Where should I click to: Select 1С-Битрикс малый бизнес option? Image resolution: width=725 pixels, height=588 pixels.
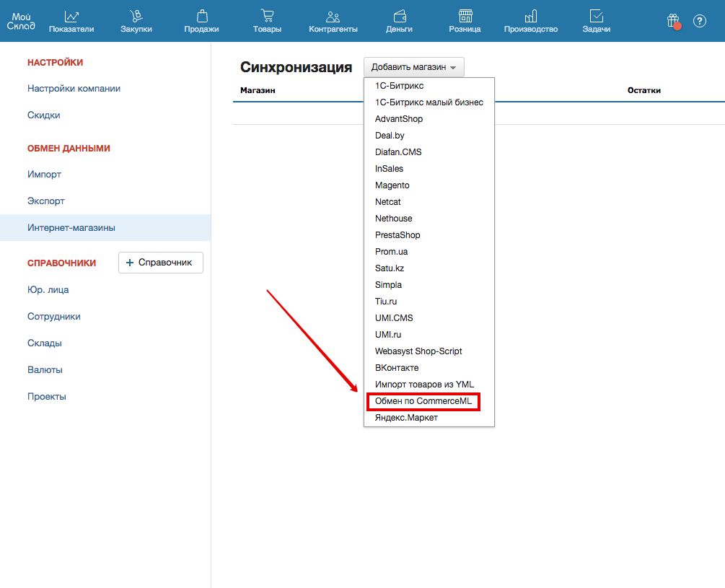coord(429,102)
